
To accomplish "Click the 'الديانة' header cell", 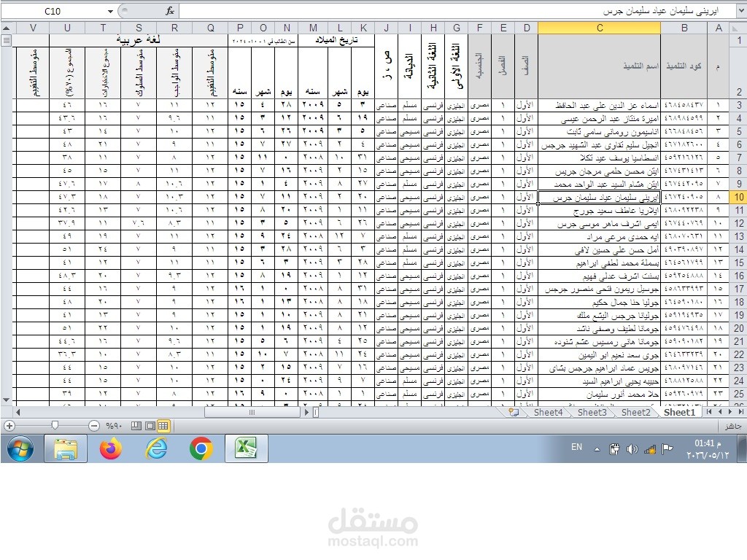I will 410,66.
